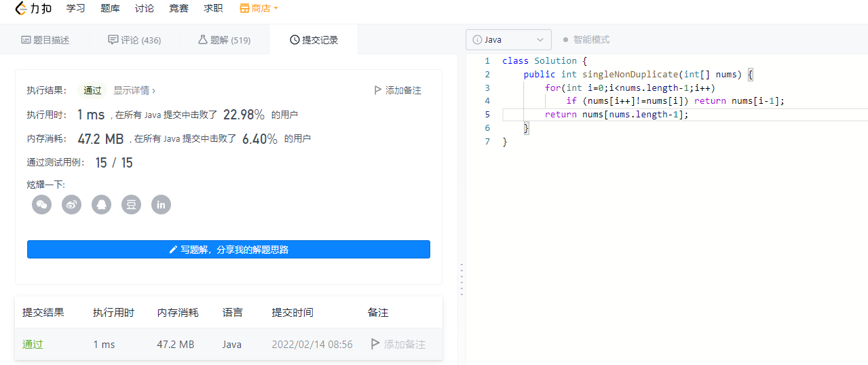Click the info icon in the language selector

tap(477, 40)
